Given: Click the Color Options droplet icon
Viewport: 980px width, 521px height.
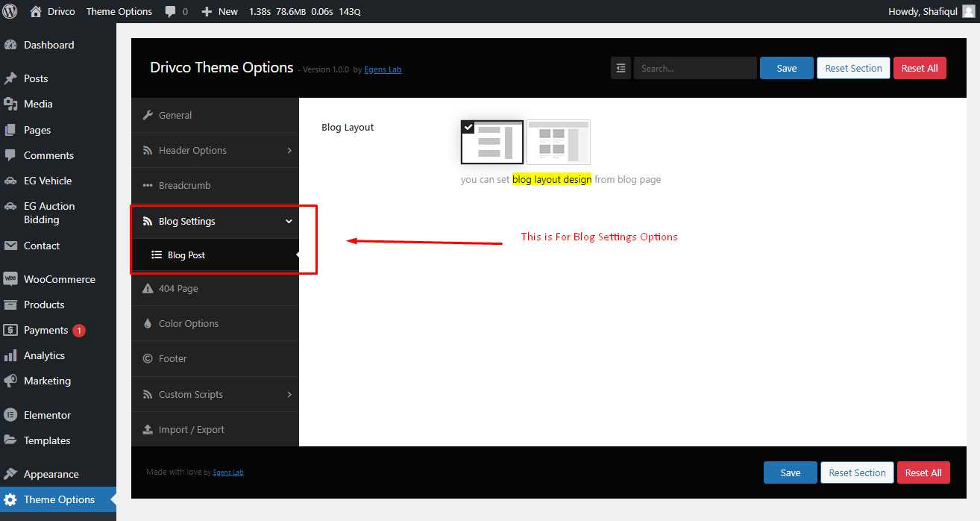Looking at the screenshot, I should tap(148, 323).
